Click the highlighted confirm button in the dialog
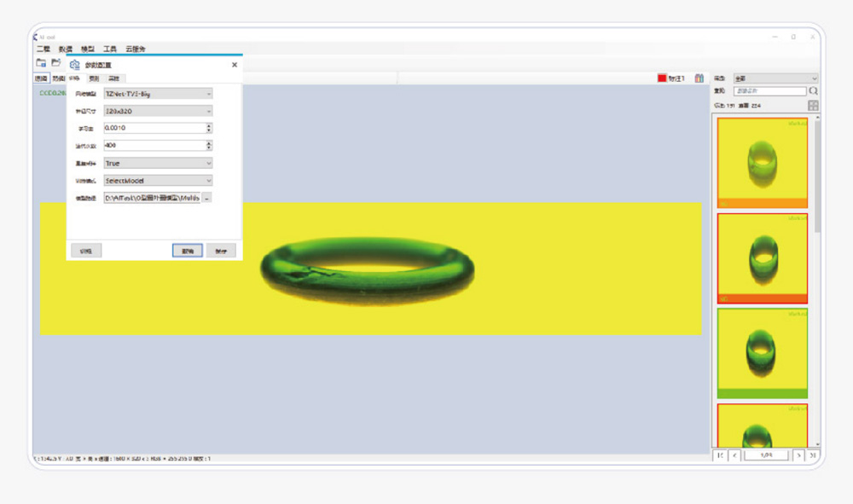853x504 pixels. pyautogui.click(x=187, y=251)
